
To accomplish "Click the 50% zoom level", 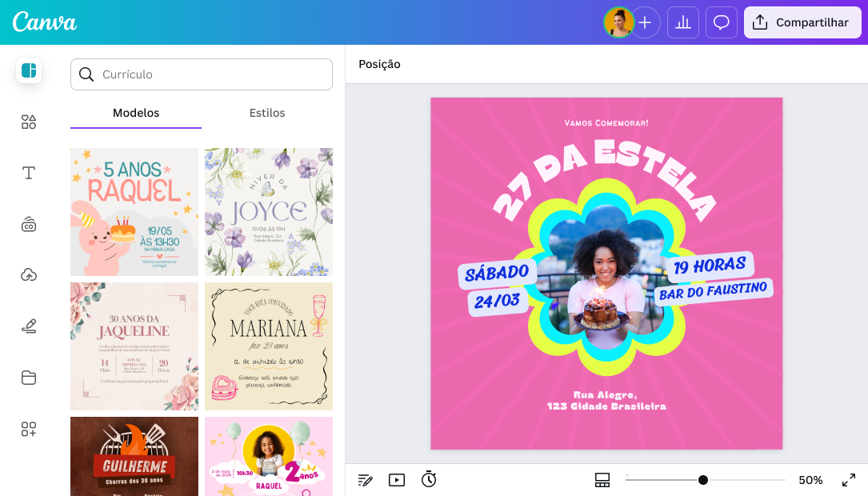I will point(810,480).
